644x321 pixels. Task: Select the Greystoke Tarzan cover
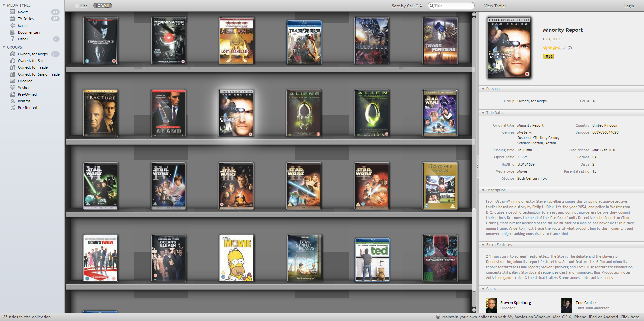coord(440,186)
